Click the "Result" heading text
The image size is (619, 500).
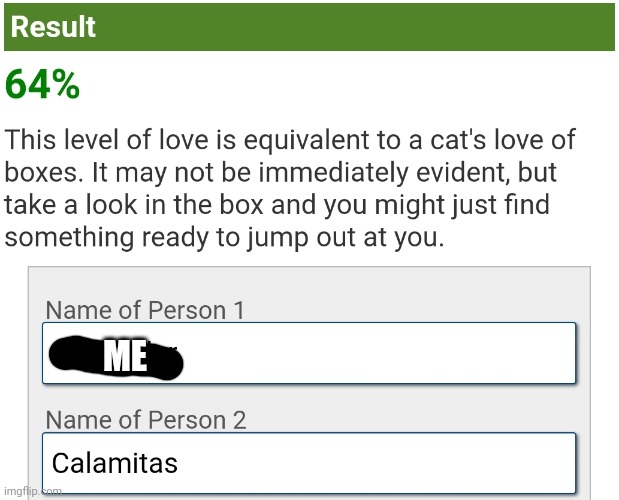coord(54,27)
